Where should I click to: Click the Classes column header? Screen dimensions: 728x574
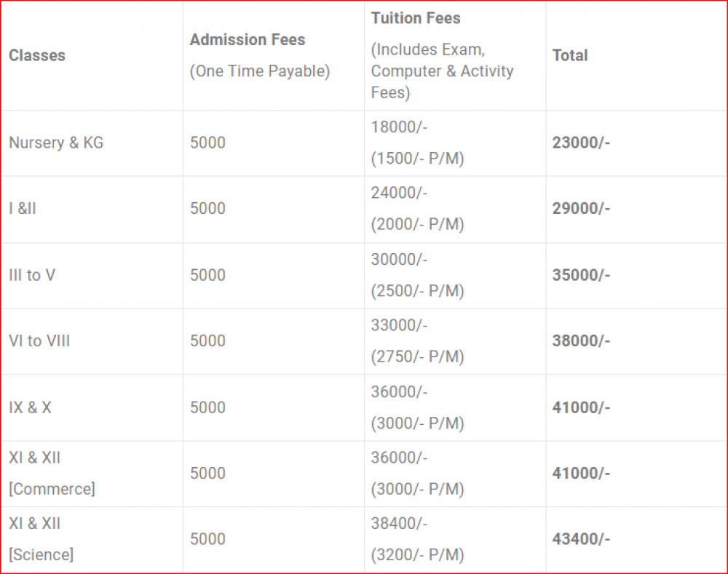click(37, 55)
